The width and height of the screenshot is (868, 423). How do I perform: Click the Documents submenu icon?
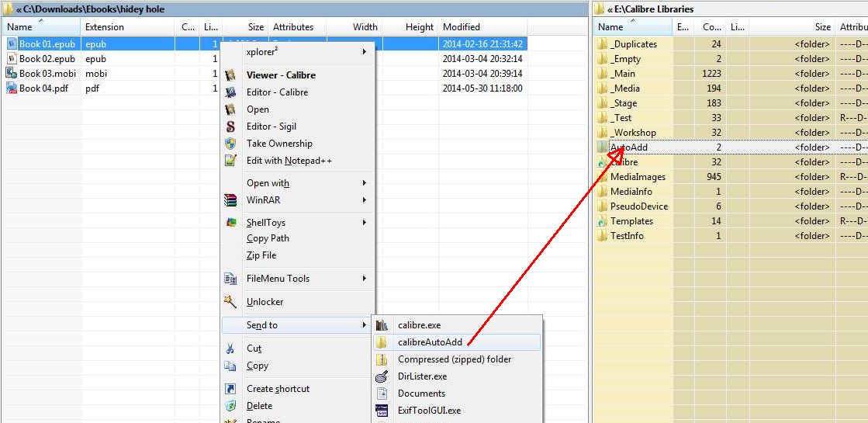point(382,394)
